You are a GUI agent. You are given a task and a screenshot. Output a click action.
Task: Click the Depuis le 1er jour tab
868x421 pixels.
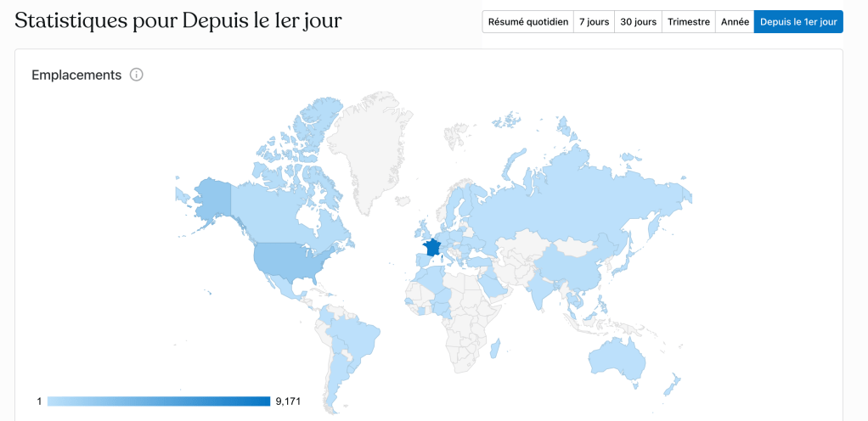pyautogui.click(x=798, y=22)
